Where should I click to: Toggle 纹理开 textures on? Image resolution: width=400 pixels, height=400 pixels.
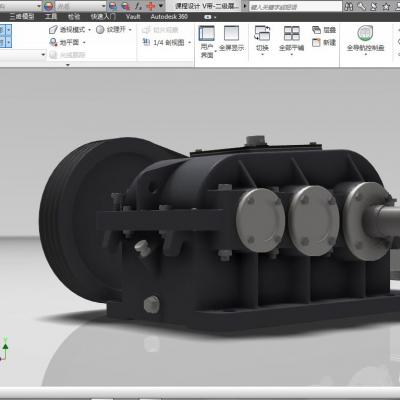[111, 30]
